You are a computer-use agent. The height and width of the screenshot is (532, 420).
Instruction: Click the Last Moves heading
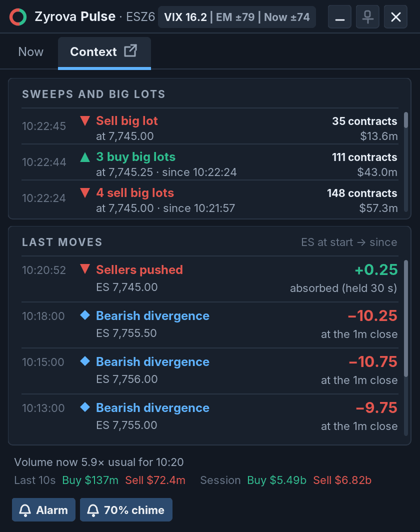[62, 242]
